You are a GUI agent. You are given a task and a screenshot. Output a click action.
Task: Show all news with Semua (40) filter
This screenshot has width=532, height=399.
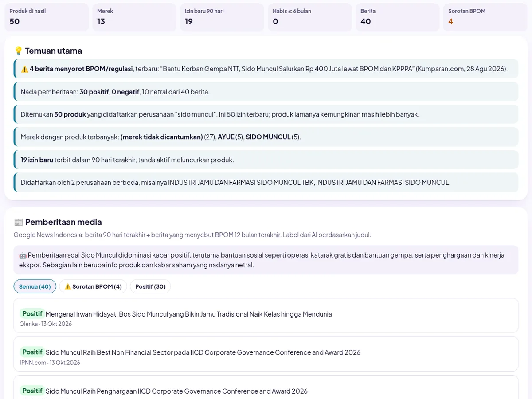coord(35,286)
